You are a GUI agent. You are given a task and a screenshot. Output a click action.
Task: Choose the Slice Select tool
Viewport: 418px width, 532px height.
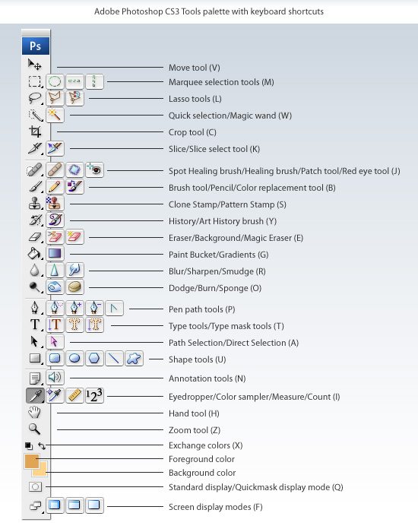point(55,148)
